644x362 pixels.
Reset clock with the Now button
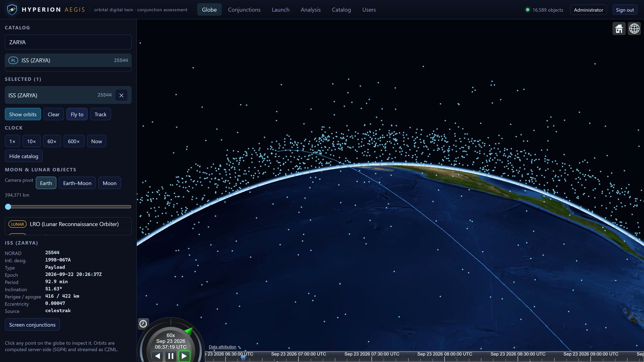click(x=97, y=141)
